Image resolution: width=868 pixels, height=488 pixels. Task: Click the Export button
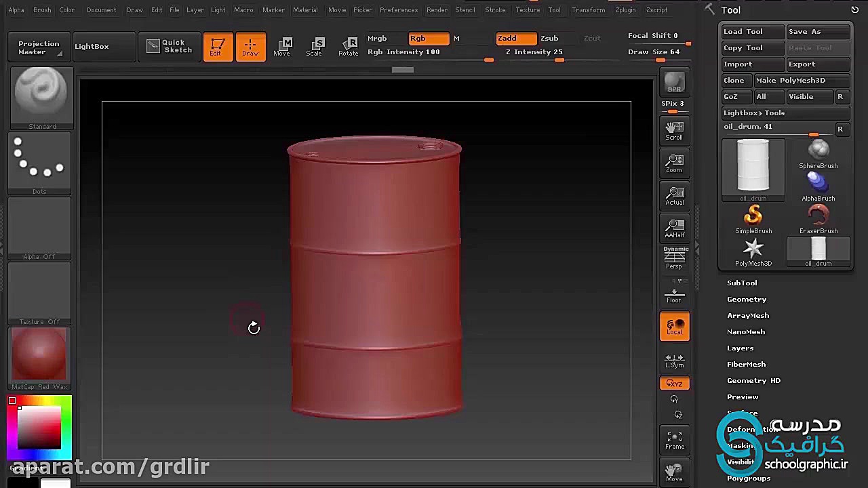tap(818, 64)
